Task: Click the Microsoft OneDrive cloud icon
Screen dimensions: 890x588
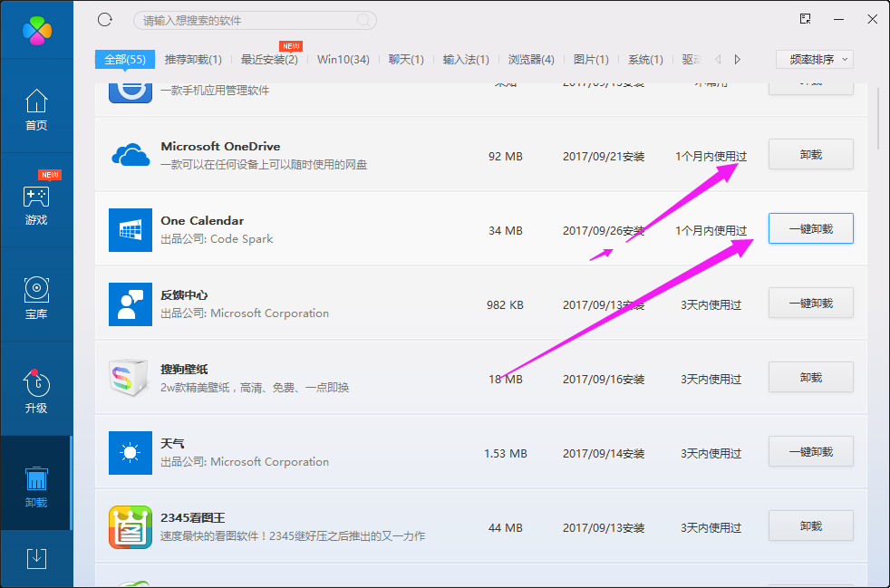Action: point(130,154)
